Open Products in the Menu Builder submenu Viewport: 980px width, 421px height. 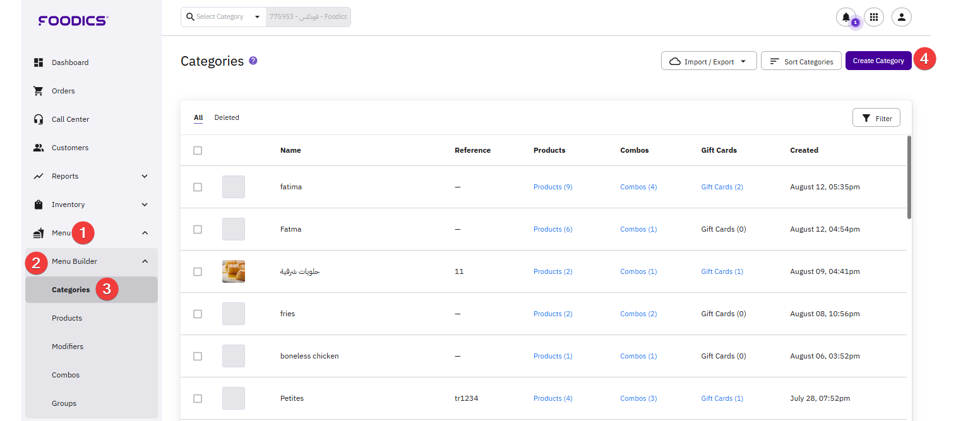pos(67,318)
